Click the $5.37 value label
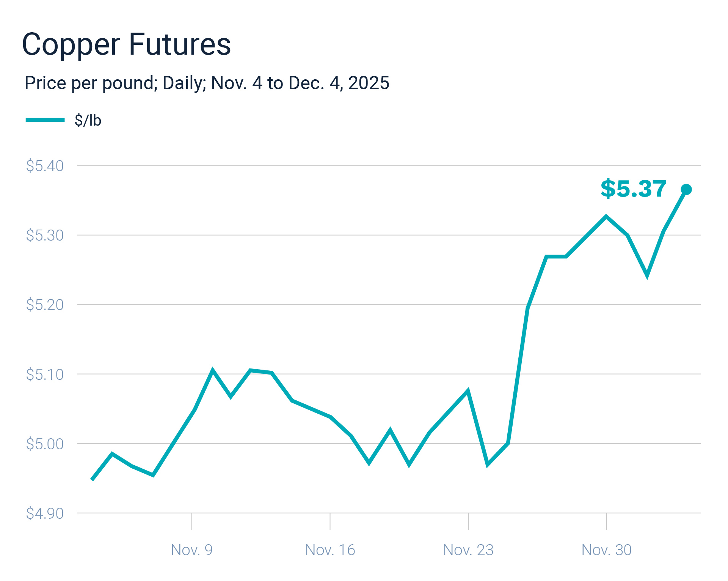The image size is (728, 581). click(x=633, y=189)
